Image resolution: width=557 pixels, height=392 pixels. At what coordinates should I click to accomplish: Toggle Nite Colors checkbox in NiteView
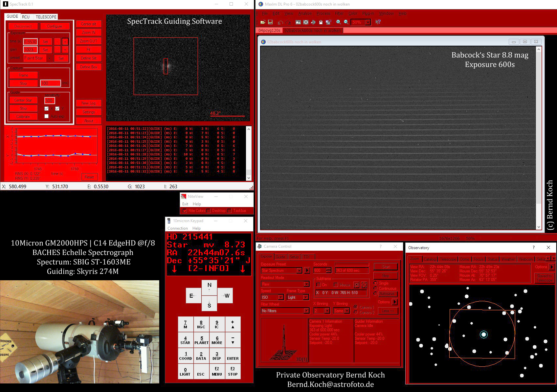click(x=185, y=211)
